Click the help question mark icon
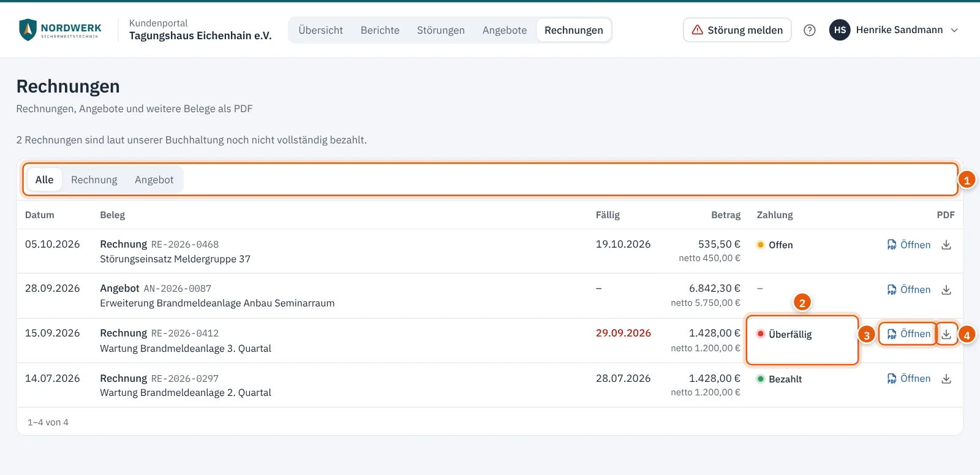980x475 pixels. (x=810, y=30)
